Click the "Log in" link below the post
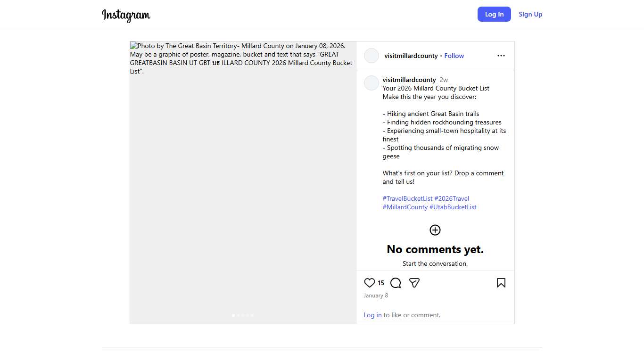 [372, 315]
